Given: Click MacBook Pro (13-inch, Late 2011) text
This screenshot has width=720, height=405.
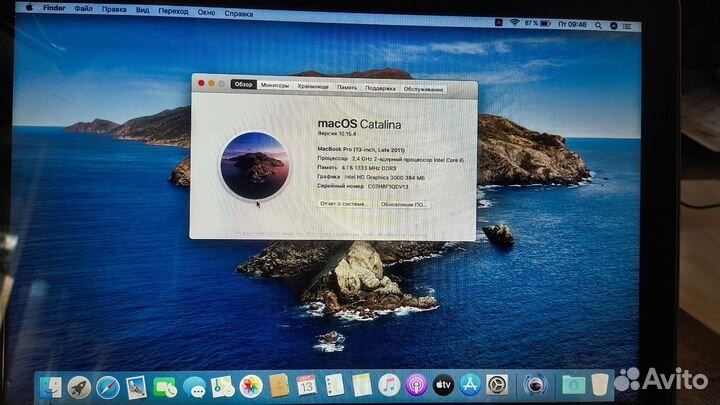Looking at the screenshot, I should 361,149.
